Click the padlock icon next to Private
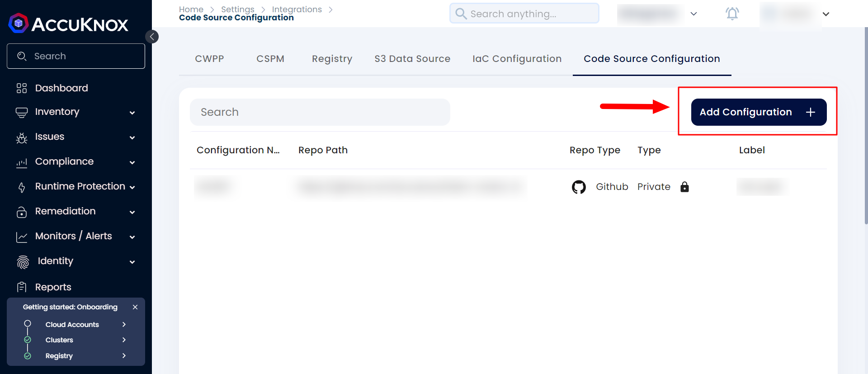Screen dimensions: 868x374 [x=684, y=187]
